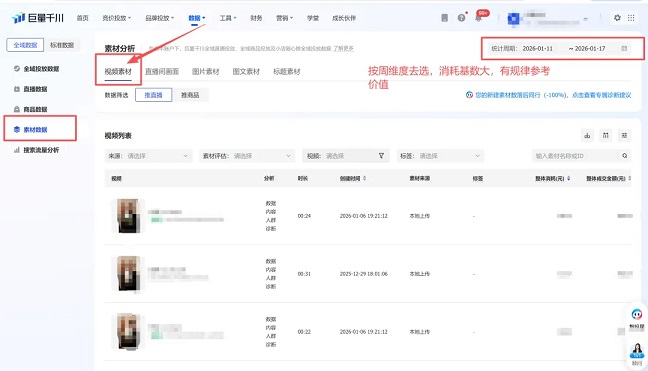
Task: Open the document icon in top bar
Action: (445, 18)
